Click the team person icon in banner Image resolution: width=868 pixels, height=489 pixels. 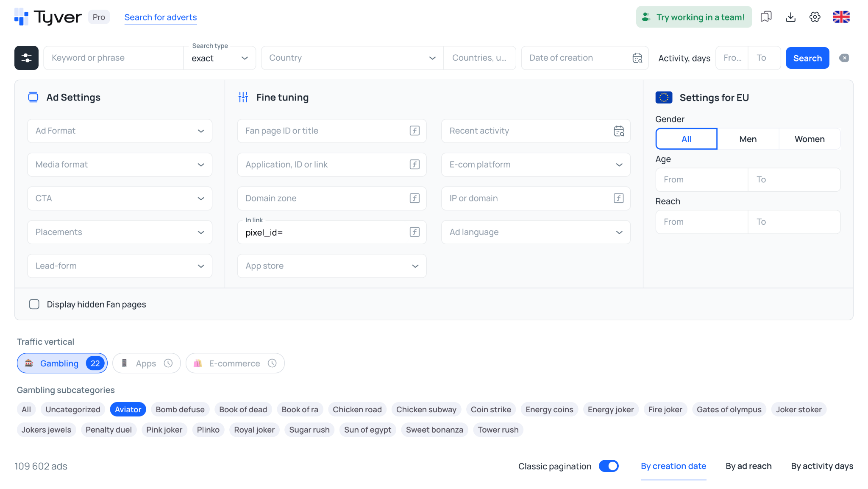coord(645,17)
